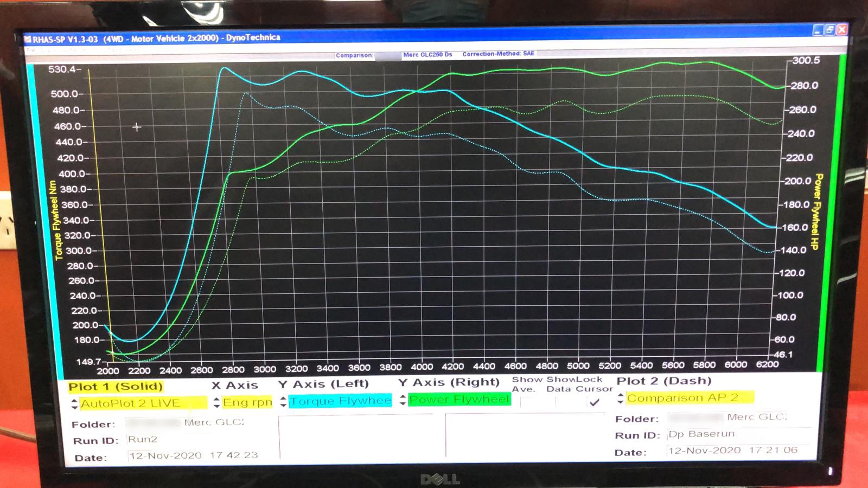Click the 6200 rpm tick label
Viewport: 868px width, 488px height.
click(767, 364)
